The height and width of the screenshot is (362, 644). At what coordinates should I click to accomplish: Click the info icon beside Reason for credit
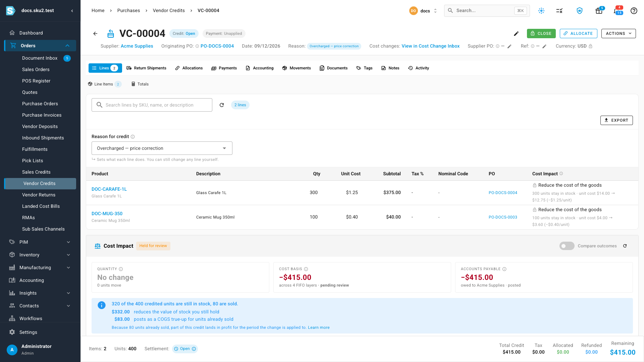[x=132, y=137]
